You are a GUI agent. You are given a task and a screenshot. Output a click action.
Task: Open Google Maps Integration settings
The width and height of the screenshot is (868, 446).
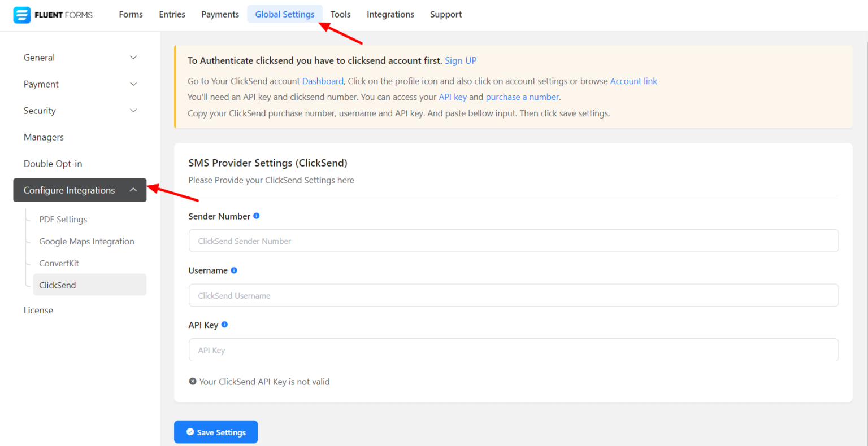coord(86,242)
